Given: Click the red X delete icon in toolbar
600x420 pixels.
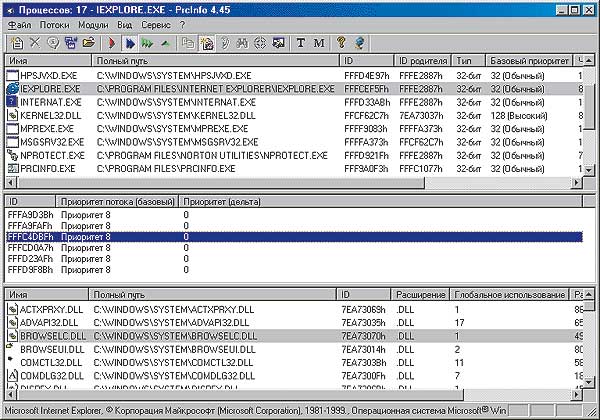Looking at the screenshot, I should (x=35, y=43).
